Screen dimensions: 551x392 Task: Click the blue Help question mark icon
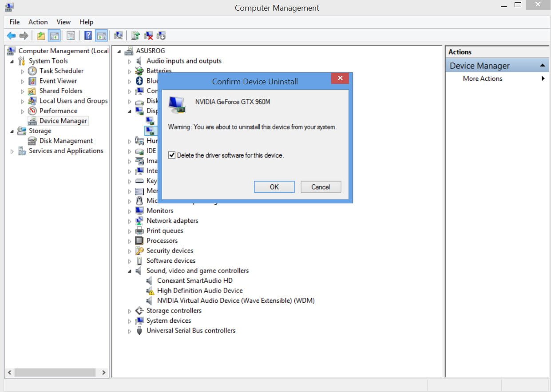[88, 36]
